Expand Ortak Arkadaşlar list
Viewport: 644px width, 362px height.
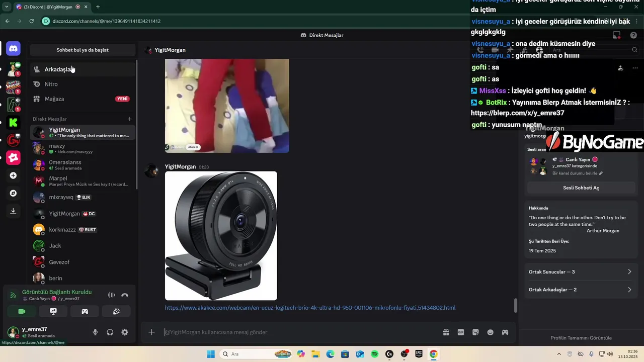(x=580, y=290)
